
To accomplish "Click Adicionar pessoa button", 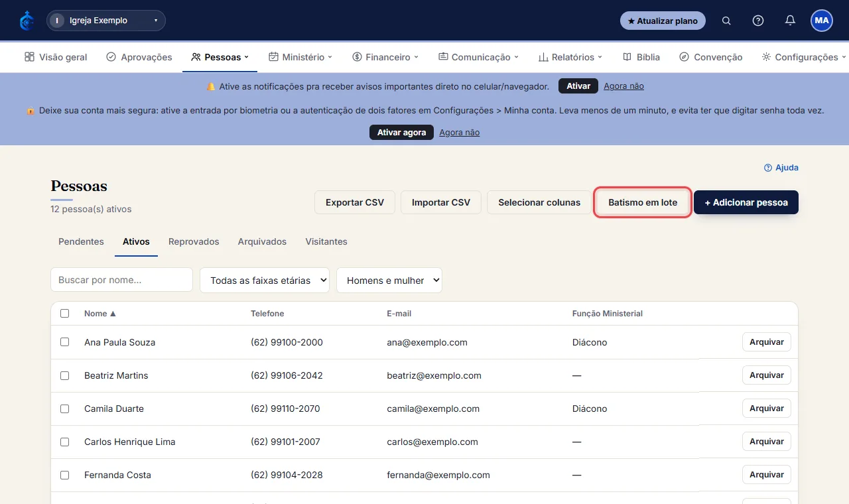I will coord(746,202).
